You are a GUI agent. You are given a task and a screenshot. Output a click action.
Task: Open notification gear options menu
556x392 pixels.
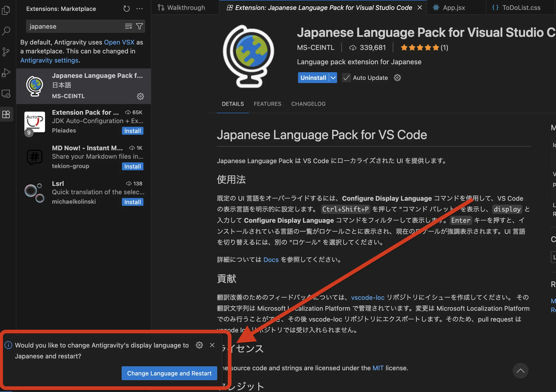tap(199, 345)
